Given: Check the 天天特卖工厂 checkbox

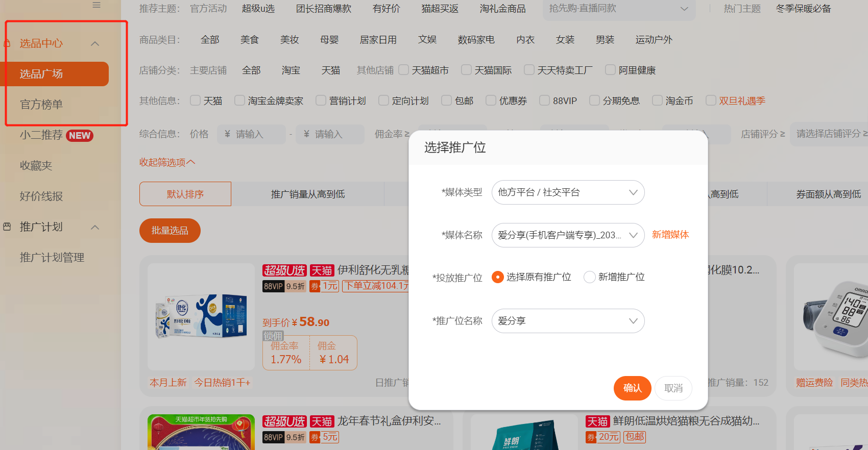Looking at the screenshot, I should tap(529, 70).
